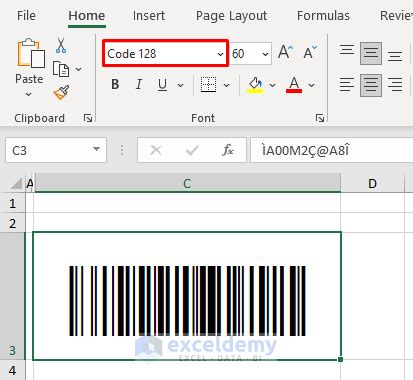Select row 1 header
413x380 pixels.
[13, 203]
